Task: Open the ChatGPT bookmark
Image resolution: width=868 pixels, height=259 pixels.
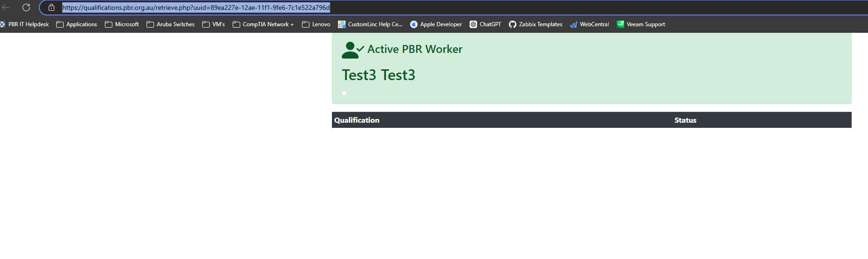Action: pos(485,24)
